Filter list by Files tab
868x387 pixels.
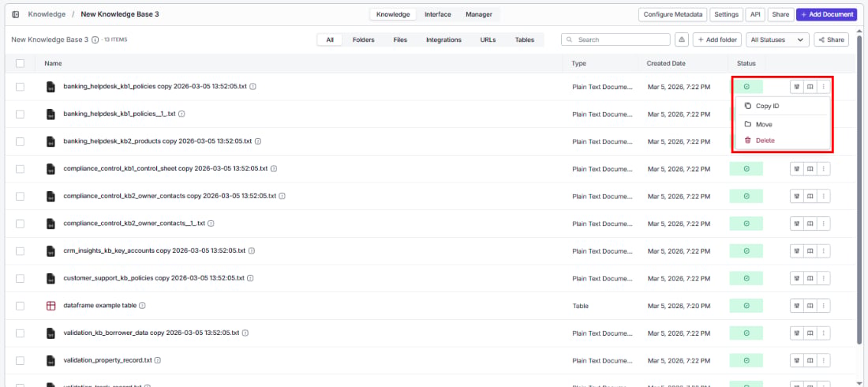tap(400, 40)
